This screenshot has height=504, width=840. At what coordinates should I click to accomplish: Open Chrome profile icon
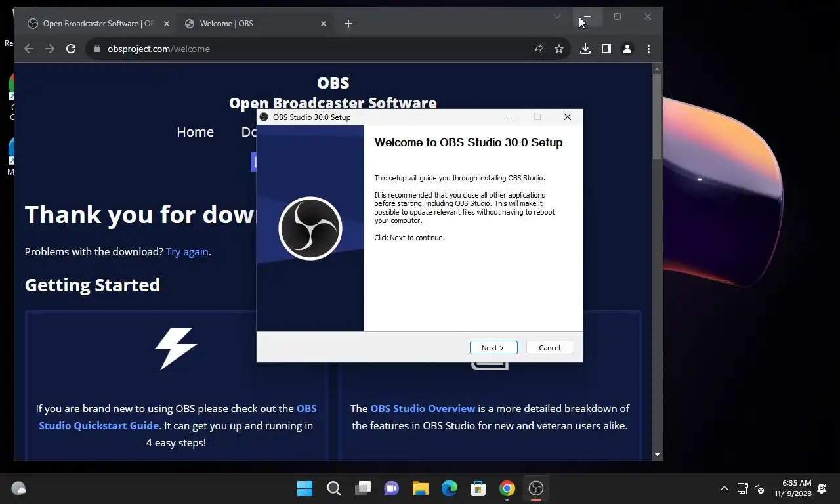coord(627,49)
